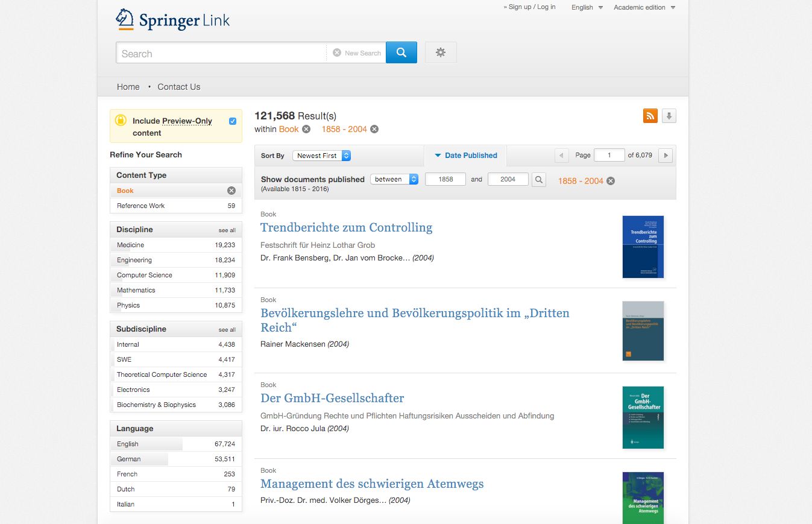Toggle Include Preview-Only content checkbox
The width and height of the screenshot is (812, 524).
point(233,121)
